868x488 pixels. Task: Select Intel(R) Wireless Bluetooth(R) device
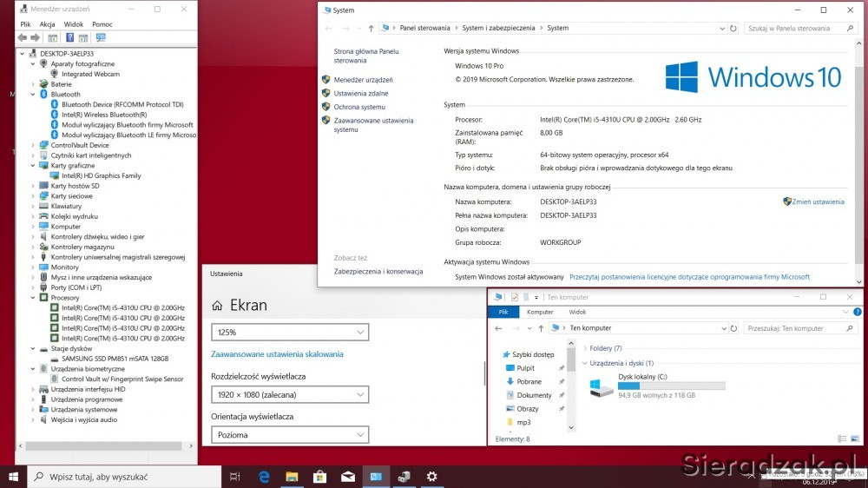click(x=104, y=115)
